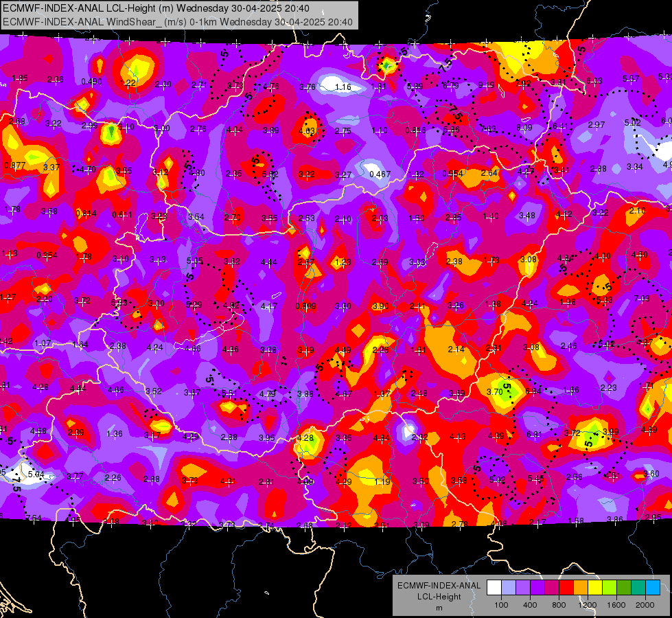Image resolution: width=672 pixels, height=618 pixels.
Task: Click the grid value 2.14
Action: 456,350
